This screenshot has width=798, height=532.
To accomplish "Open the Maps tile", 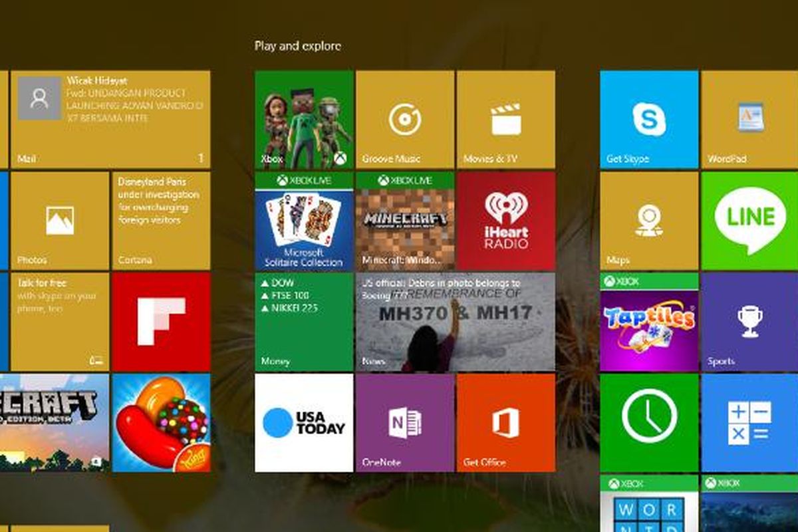I will pos(649,221).
